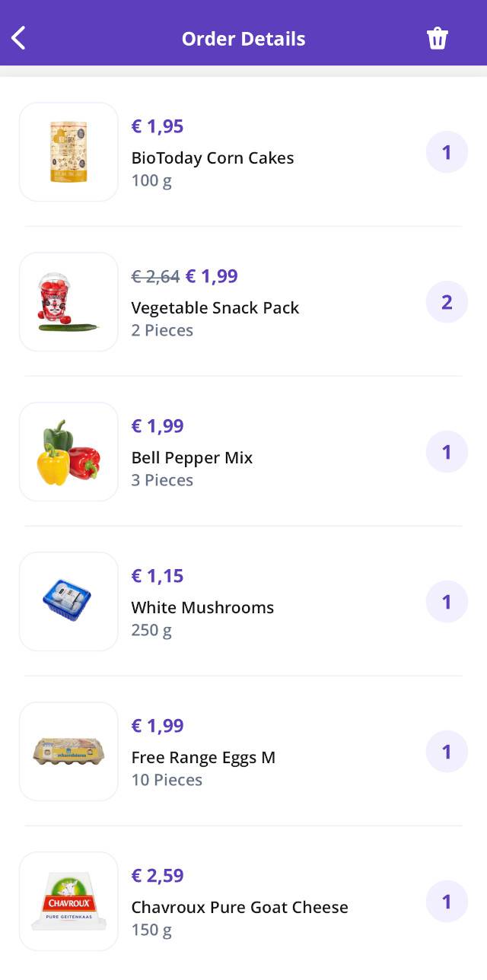Open the BioToday Corn Cakes item name
The image size is (487, 980).
point(212,158)
